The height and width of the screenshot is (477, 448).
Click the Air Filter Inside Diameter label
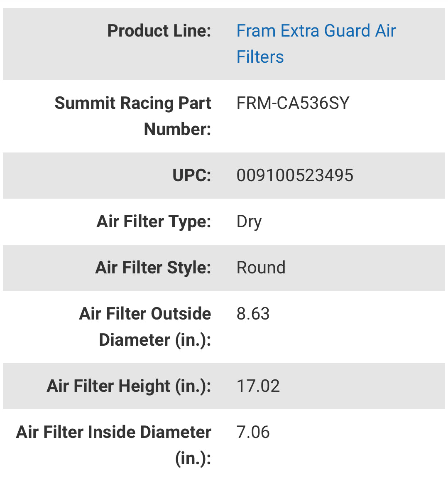pos(114,433)
